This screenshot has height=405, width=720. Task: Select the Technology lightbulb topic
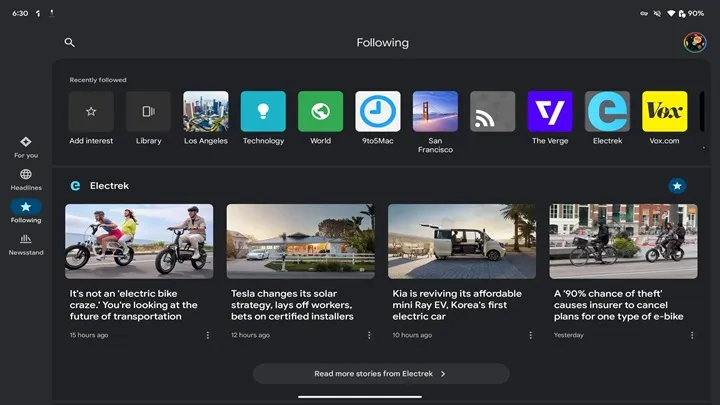pos(263,112)
